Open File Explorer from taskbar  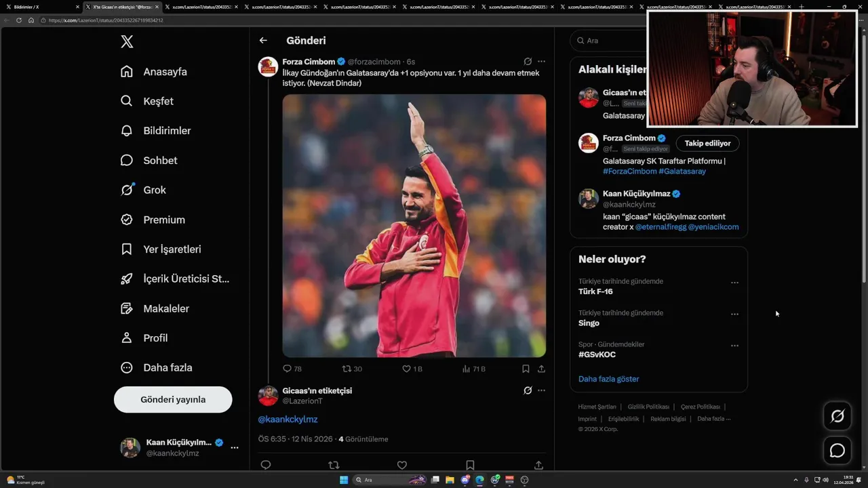point(450,480)
